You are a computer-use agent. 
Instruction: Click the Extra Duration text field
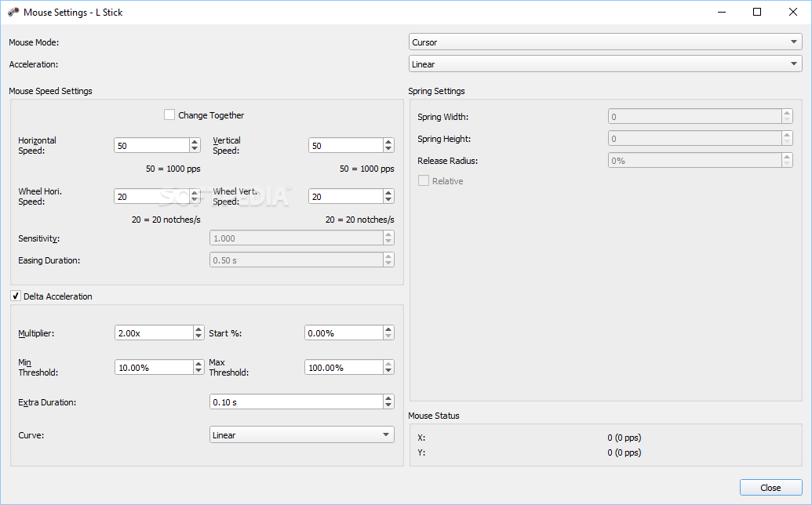click(x=296, y=402)
